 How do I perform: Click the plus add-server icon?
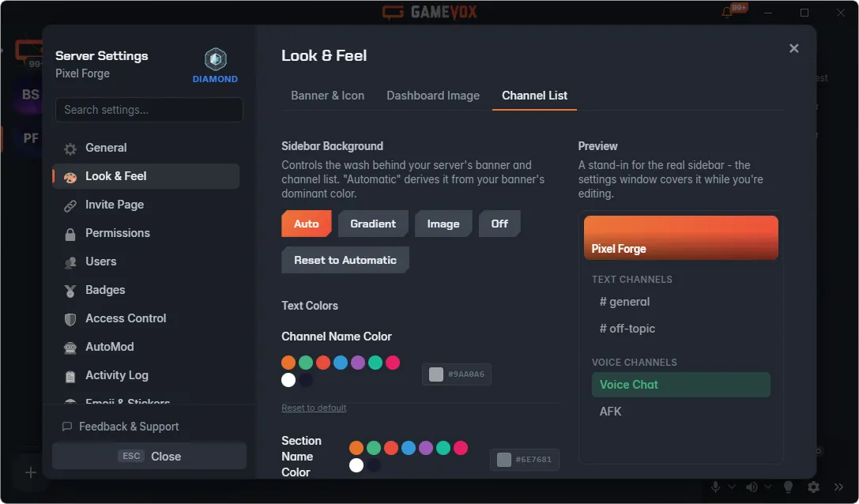31,472
